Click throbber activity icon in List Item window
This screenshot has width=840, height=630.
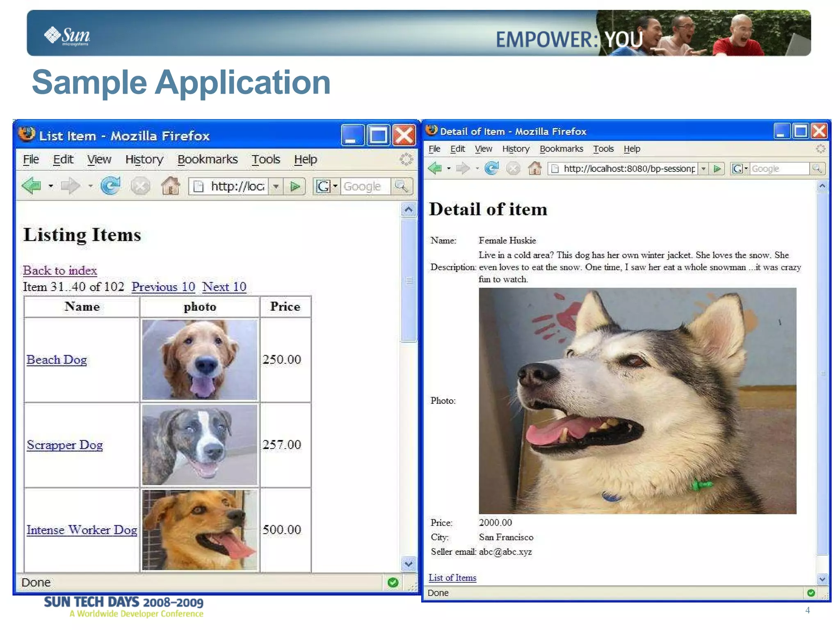406,159
